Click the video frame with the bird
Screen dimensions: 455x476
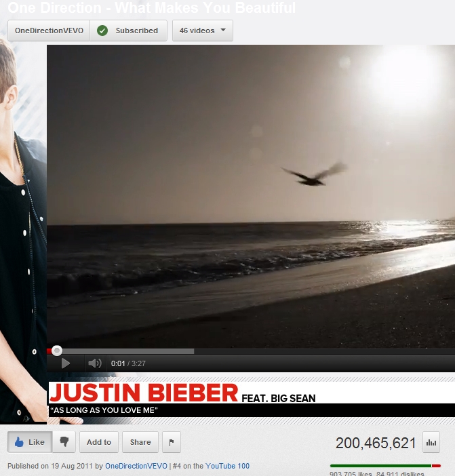(x=251, y=196)
